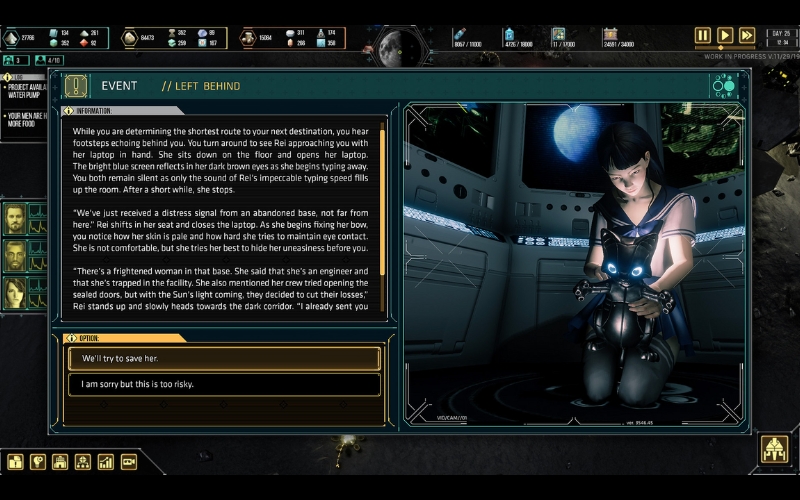800x500 pixels.
Task: Click the lightbulb research icon in bottom toolbar
Action: coord(38,462)
